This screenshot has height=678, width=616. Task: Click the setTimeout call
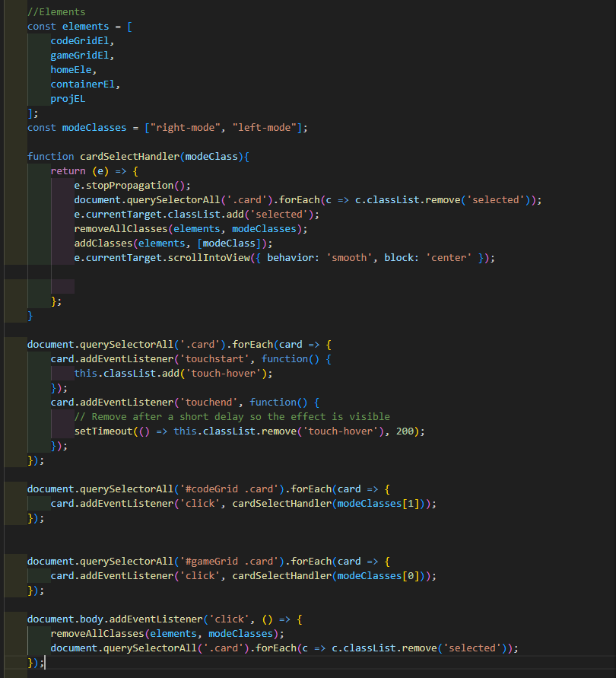pyautogui.click(x=249, y=431)
